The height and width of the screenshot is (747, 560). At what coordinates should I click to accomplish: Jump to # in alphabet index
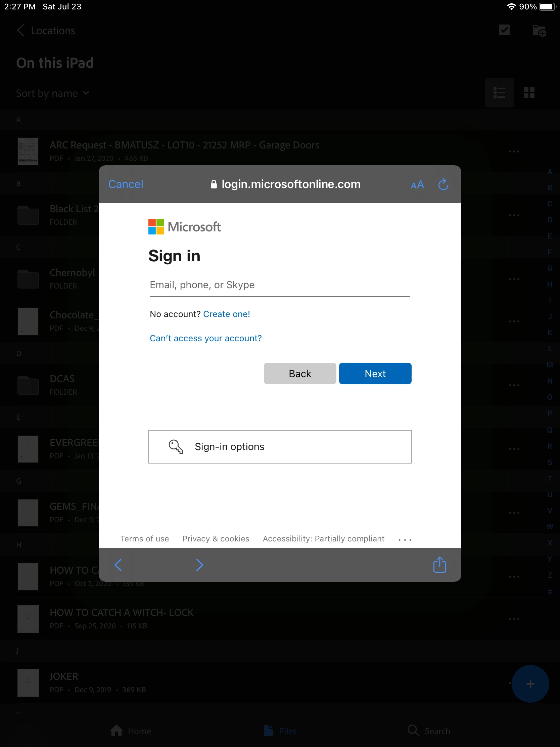pyautogui.click(x=550, y=592)
